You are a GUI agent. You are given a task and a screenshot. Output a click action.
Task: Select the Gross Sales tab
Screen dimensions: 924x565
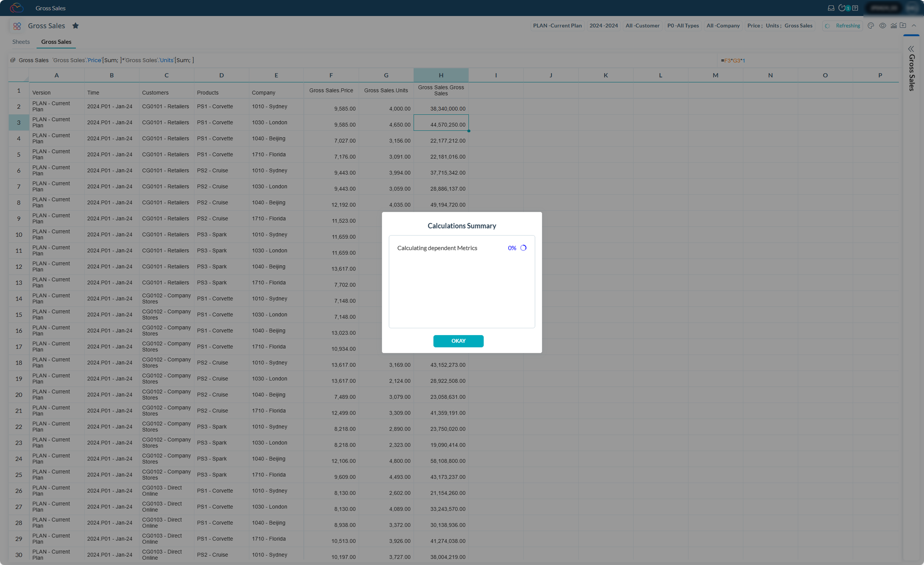[56, 42]
